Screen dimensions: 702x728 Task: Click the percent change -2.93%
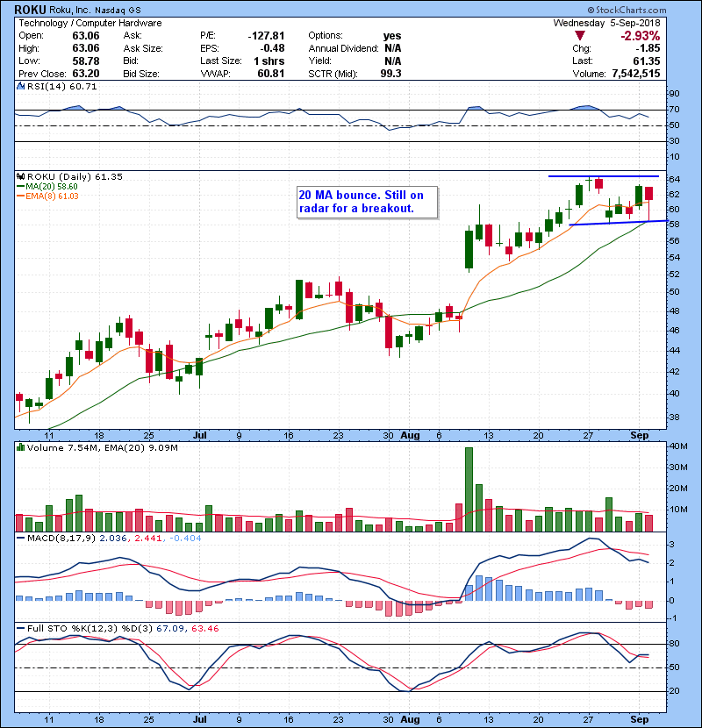pyautogui.click(x=641, y=36)
